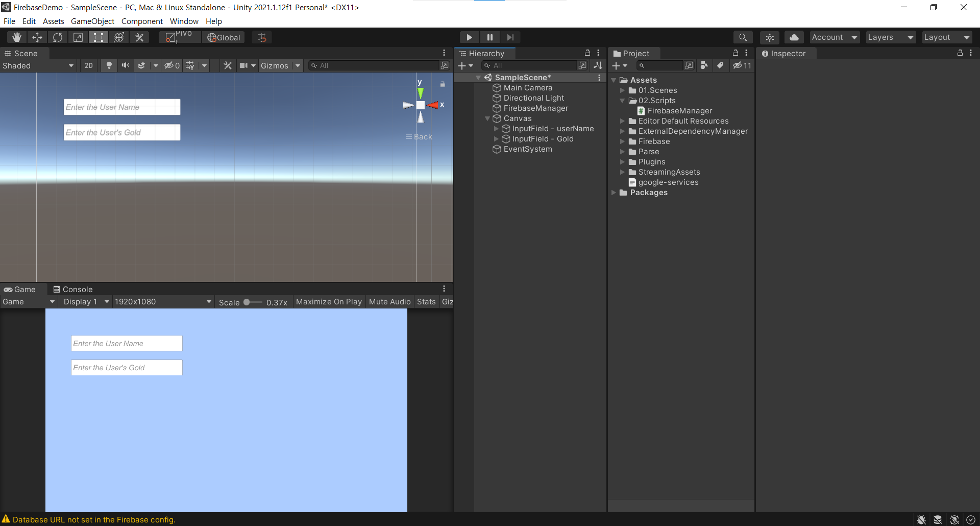Open the Collaborate/services icon
This screenshot has height=526, width=980.
[770, 37]
